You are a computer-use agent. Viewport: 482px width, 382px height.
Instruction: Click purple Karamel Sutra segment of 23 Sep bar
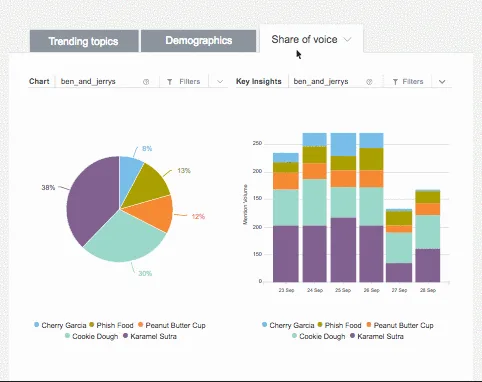pyautogui.click(x=286, y=254)
